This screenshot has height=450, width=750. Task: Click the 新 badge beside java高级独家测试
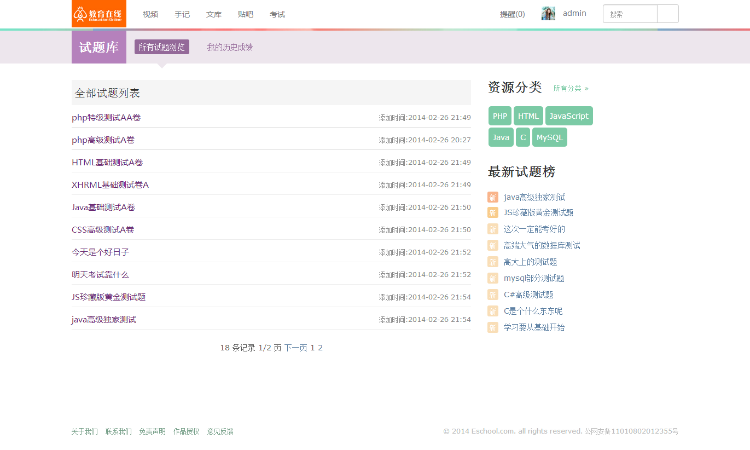click(x=493, y=197)
